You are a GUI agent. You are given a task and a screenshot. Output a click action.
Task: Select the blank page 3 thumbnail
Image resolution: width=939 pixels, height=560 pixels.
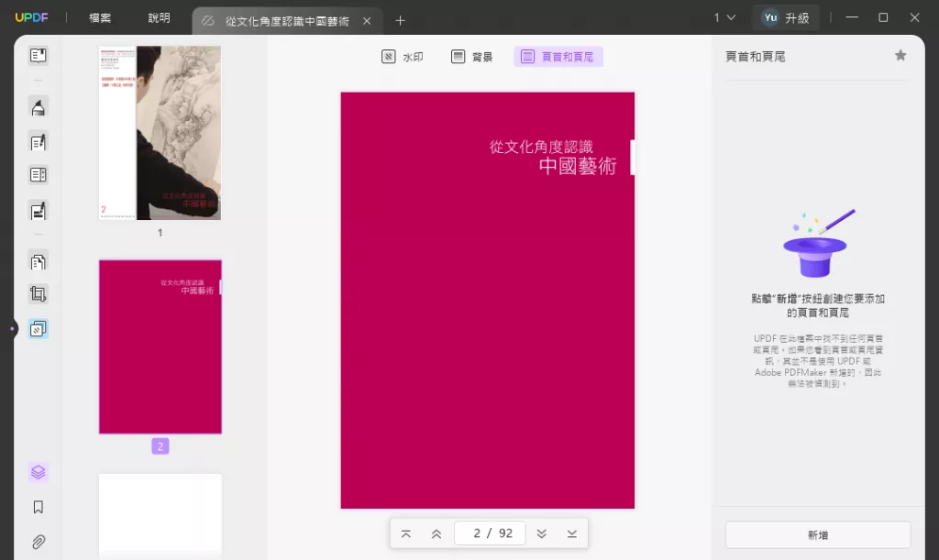[x=160, y=517]
